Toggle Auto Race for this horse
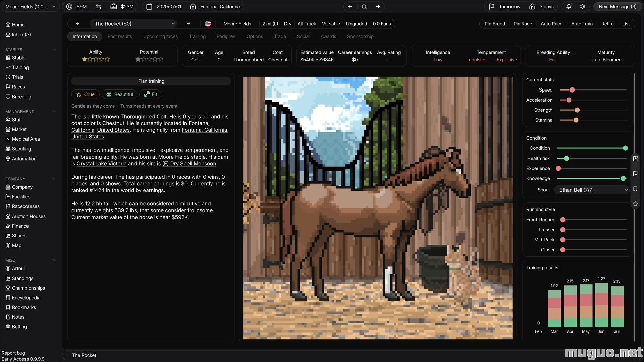 click(x=551, y=24)
